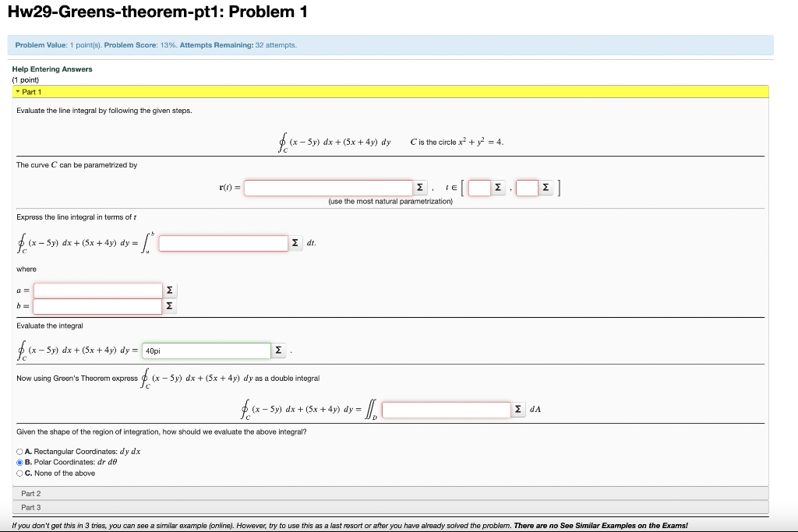Collapse the Part 1 section
The width and height of the screenshot is (798, 532).
pyautogui.click(x=31, y=91)
